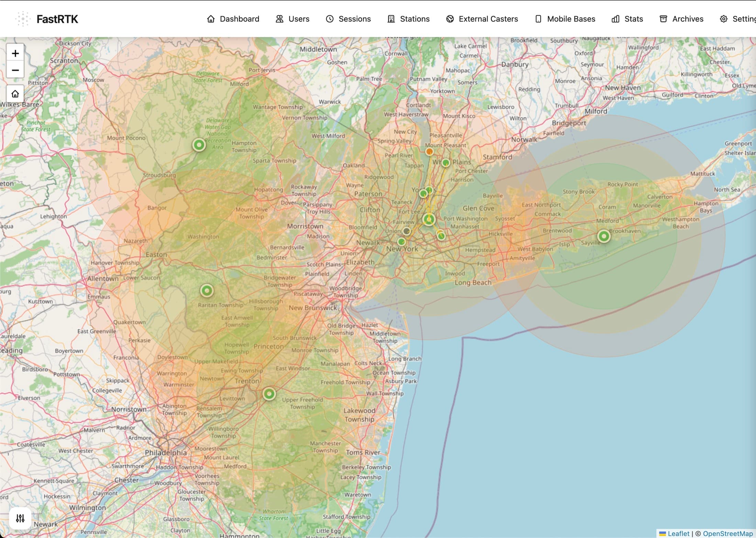756x538 pixels.
Task: Zoom out the map with minus button
Action: (x=15, y=70)
